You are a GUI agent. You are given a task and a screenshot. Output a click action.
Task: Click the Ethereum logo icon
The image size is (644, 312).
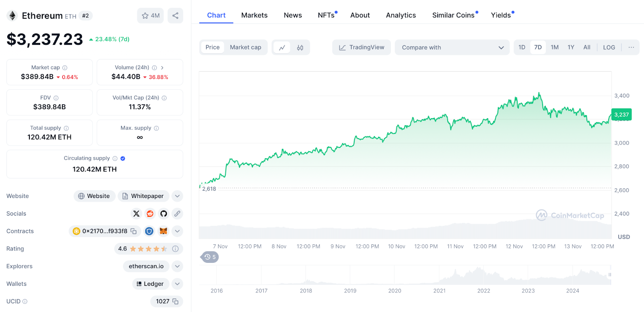12,16
